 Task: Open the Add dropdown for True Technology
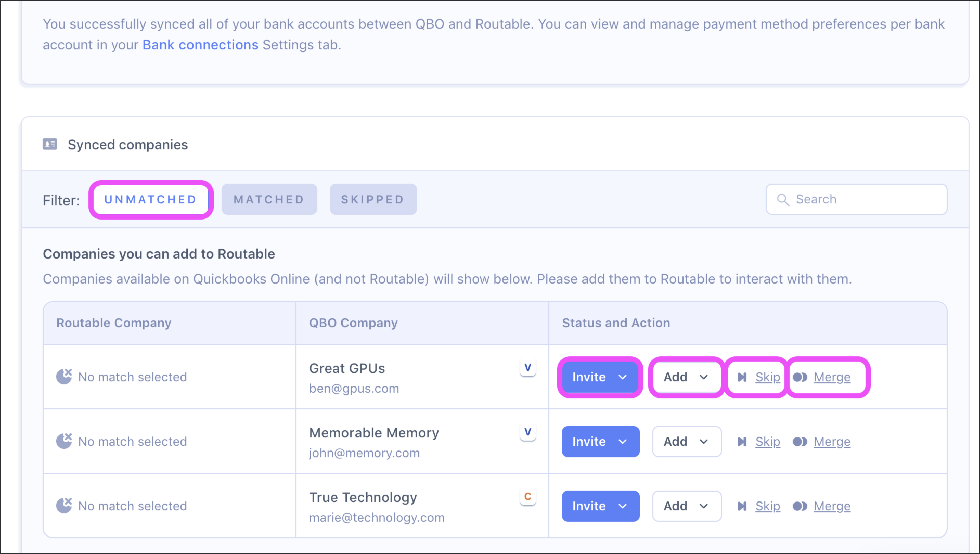point(687,506)
